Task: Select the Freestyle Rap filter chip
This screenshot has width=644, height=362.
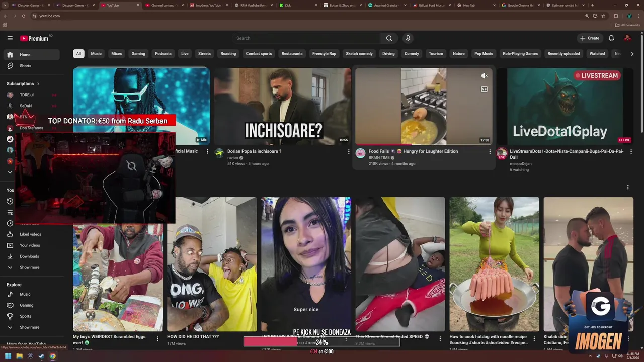Action: tap(324, 54)
